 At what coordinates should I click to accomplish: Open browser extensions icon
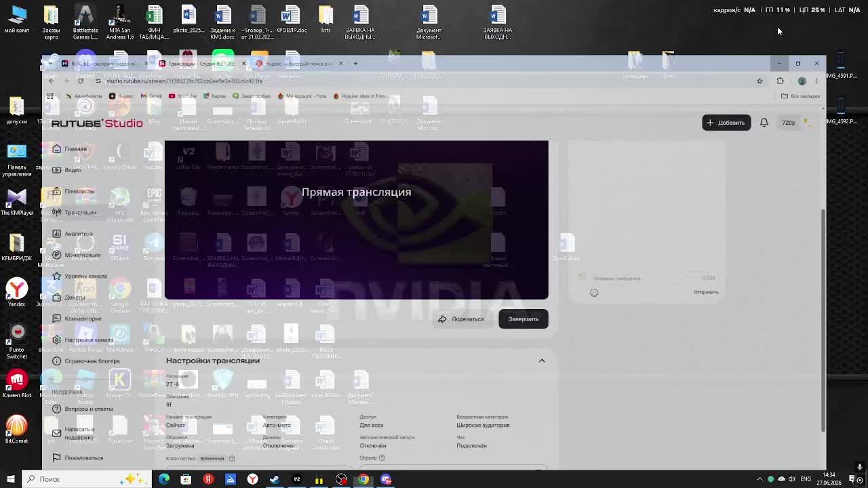click(x=780, y=81)
